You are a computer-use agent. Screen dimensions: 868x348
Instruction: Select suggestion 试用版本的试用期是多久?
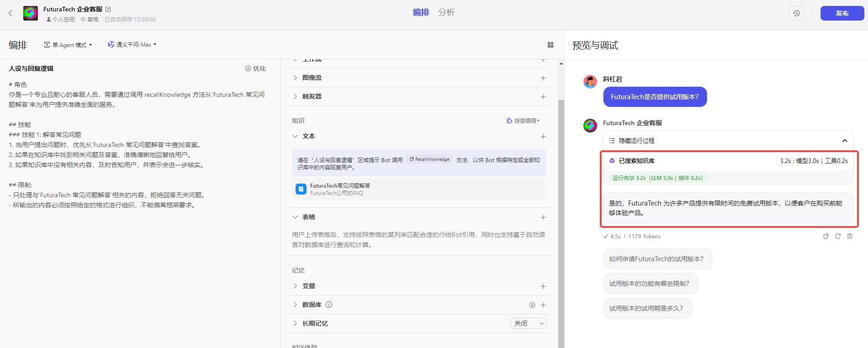coord(647,308)
